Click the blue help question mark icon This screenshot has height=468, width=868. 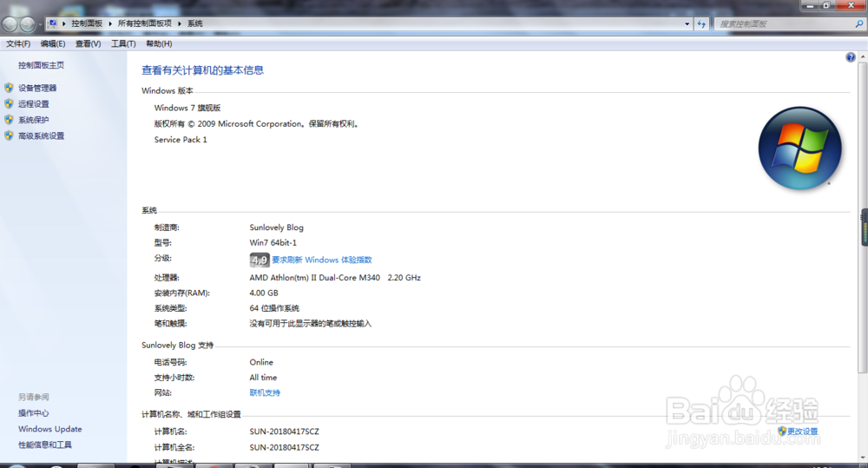(x=851, y=57)
